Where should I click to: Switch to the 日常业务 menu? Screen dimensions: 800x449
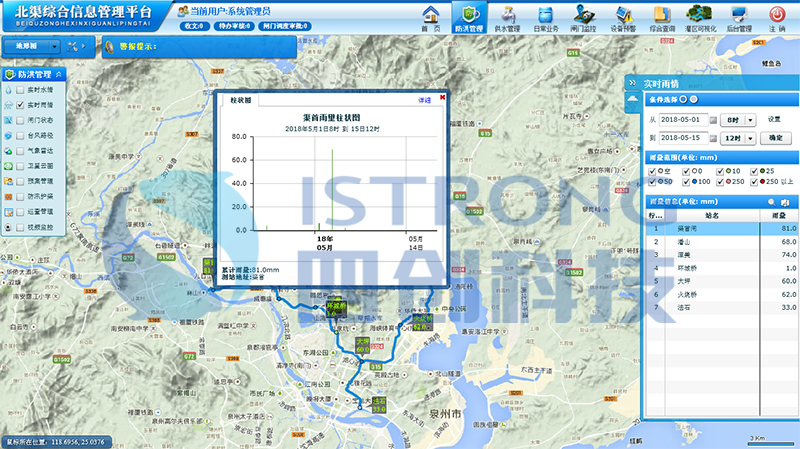[544, 15]
